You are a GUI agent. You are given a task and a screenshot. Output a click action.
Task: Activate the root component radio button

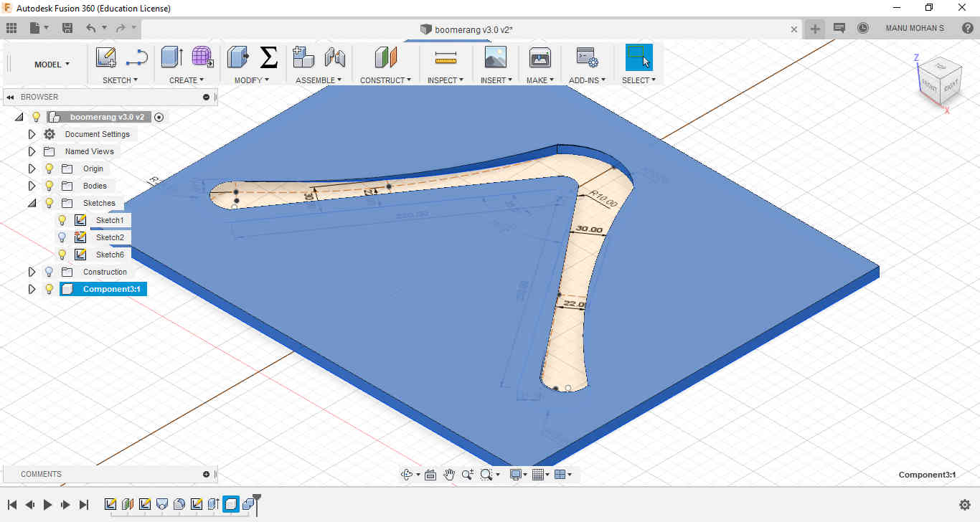159,117
